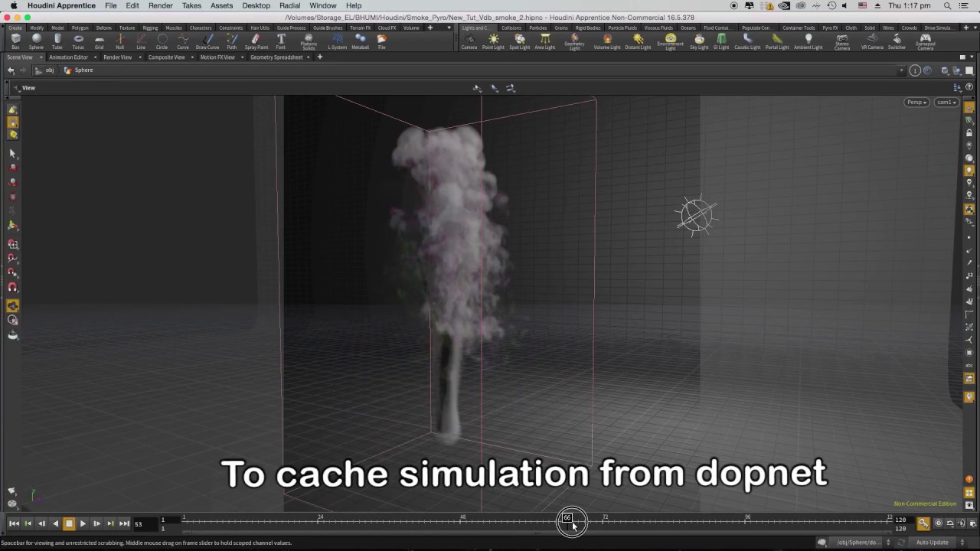This screenshot has height=551, width=980.
Task: Add a Null object
Action: [x=119, y=41]
